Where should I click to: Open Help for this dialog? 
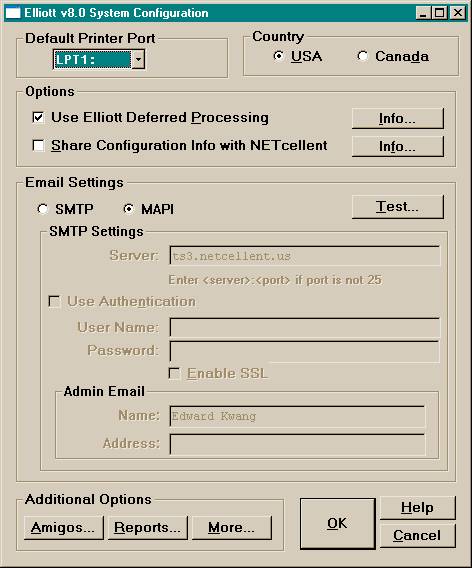click(x=417, y=508)
